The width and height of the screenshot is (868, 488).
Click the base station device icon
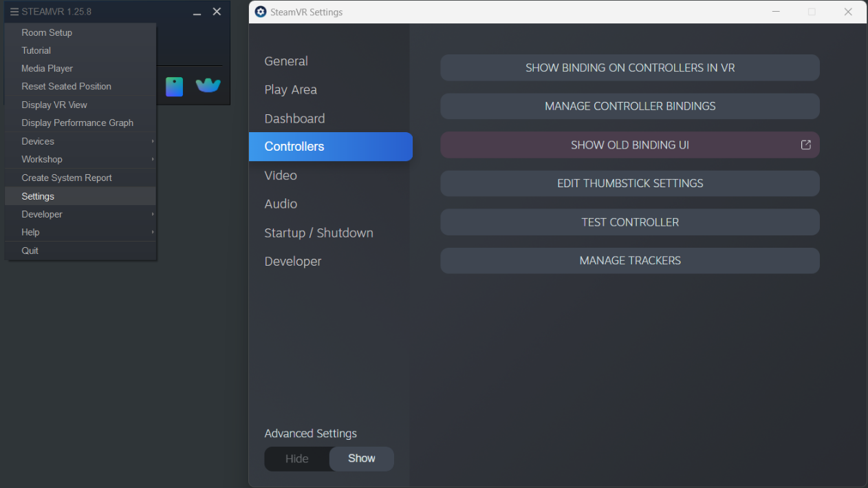point(174,86)
